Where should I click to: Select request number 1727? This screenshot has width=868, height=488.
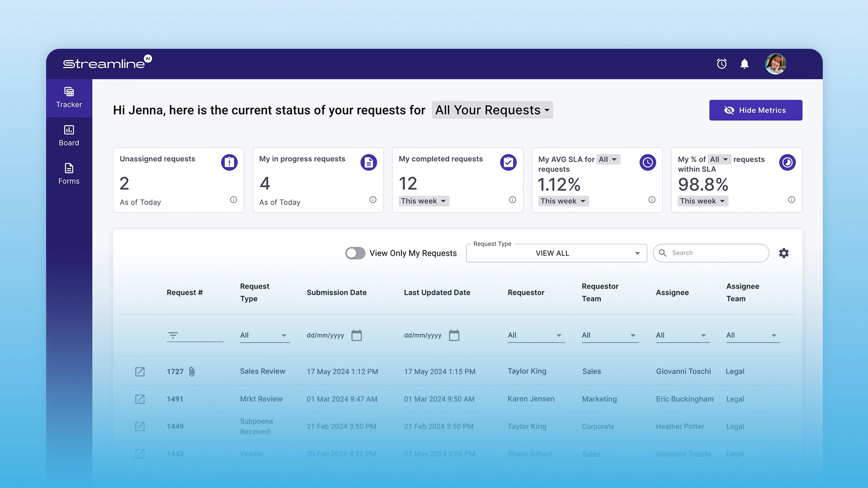[x=175, y=371]
